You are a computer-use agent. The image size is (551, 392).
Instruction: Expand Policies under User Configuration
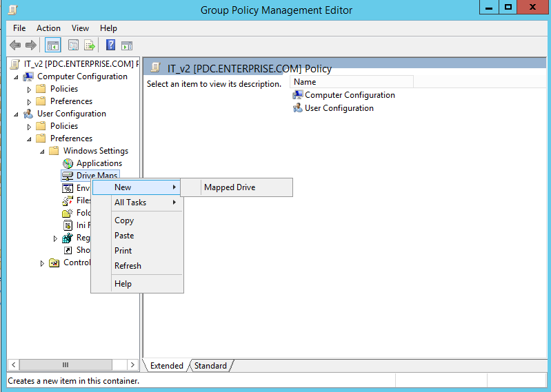click(29, 126)
